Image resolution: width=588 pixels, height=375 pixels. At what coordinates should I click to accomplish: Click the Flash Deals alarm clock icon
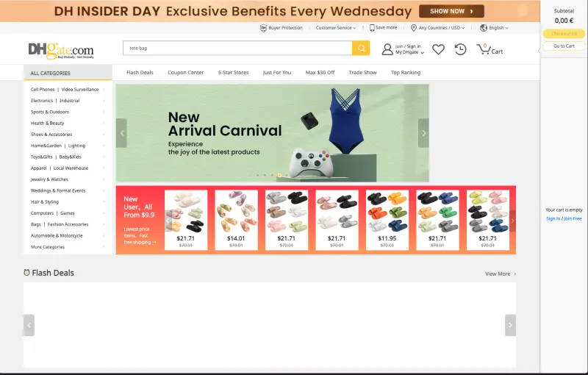tap(26, 273)
